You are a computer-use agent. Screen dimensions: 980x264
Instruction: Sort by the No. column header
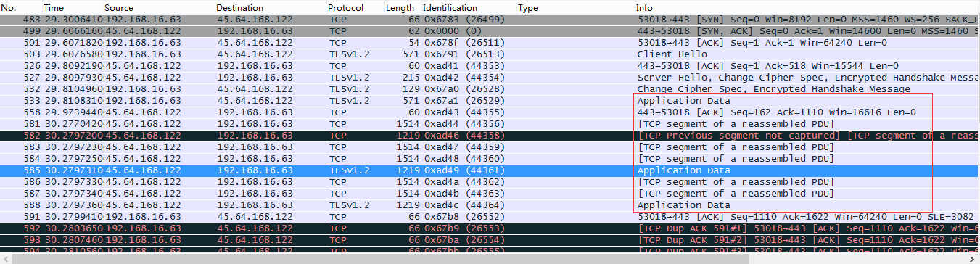(9, 7)
